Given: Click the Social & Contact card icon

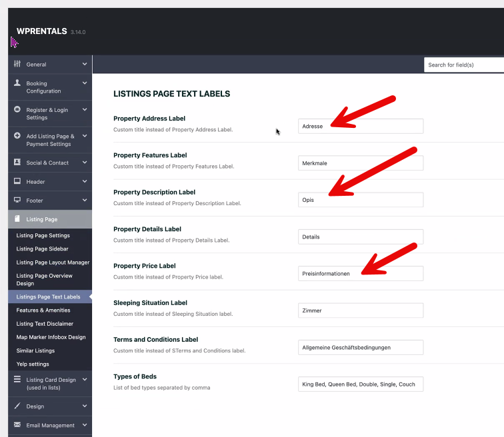Looking at the screenshot, I should click(x=17, y=162).
